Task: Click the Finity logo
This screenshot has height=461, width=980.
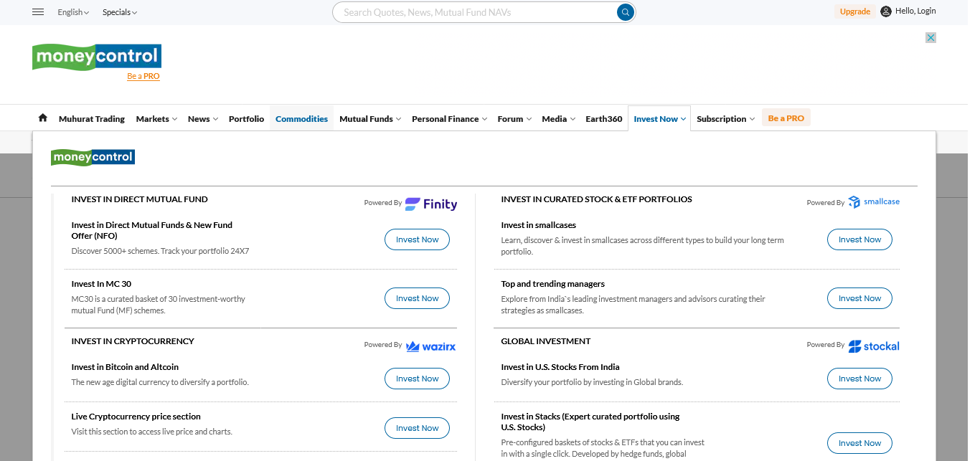Action: [431, 204]
